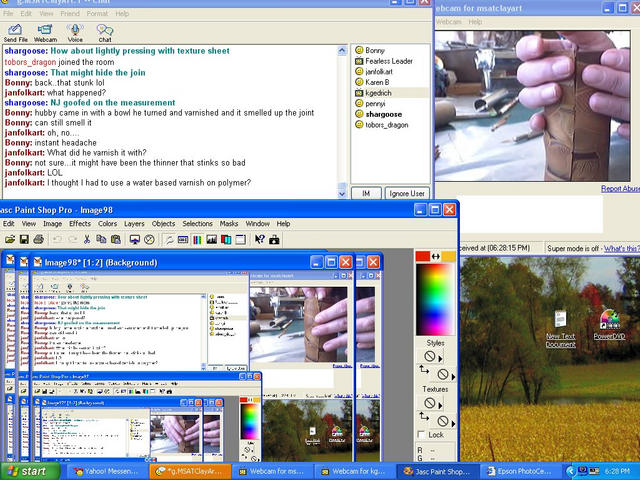Open the Effects menu
Screen dimensions: 640x480
tap(80, 224)
